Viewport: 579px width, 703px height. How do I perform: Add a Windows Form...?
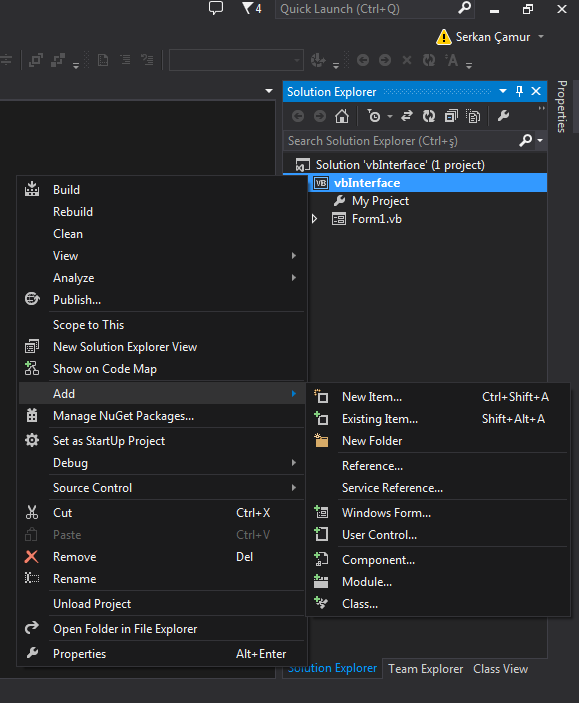(438, 512)
